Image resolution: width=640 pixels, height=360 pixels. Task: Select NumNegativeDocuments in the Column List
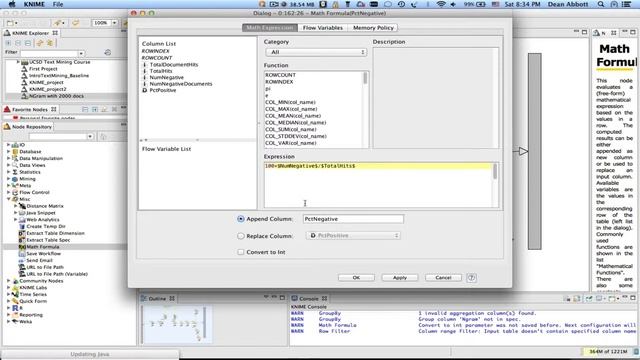click(181, 84)
